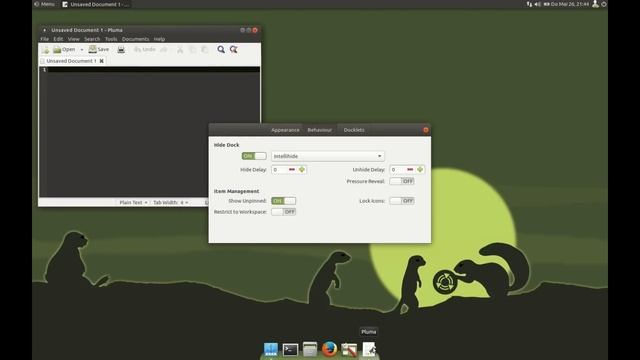The width and height of the screenshot is (640, 360).
Task: Click the Open file icon in Pluma
Action: tap(57, 49)
